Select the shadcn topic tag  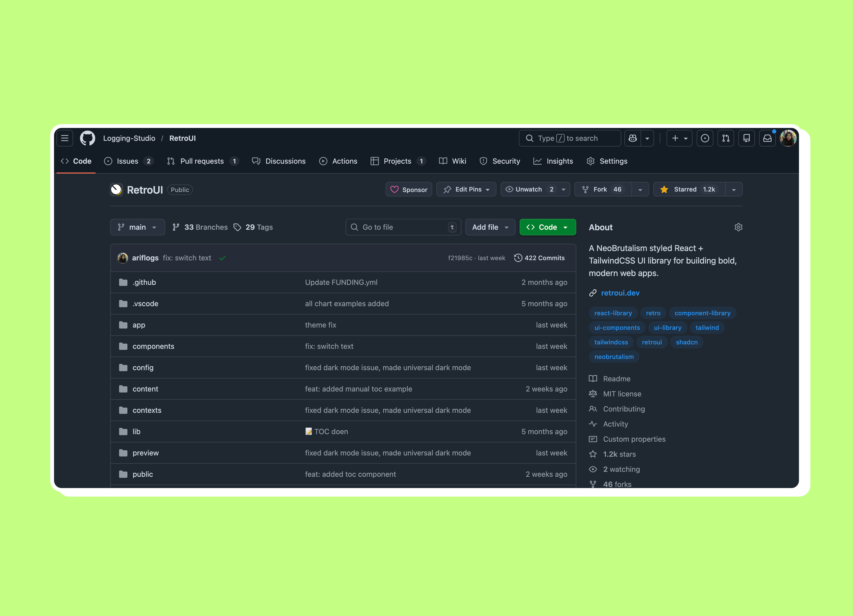click(686, 342)
